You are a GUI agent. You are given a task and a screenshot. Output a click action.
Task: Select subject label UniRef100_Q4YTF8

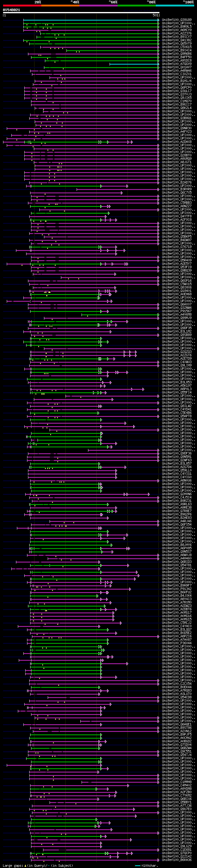pos(176,216)
